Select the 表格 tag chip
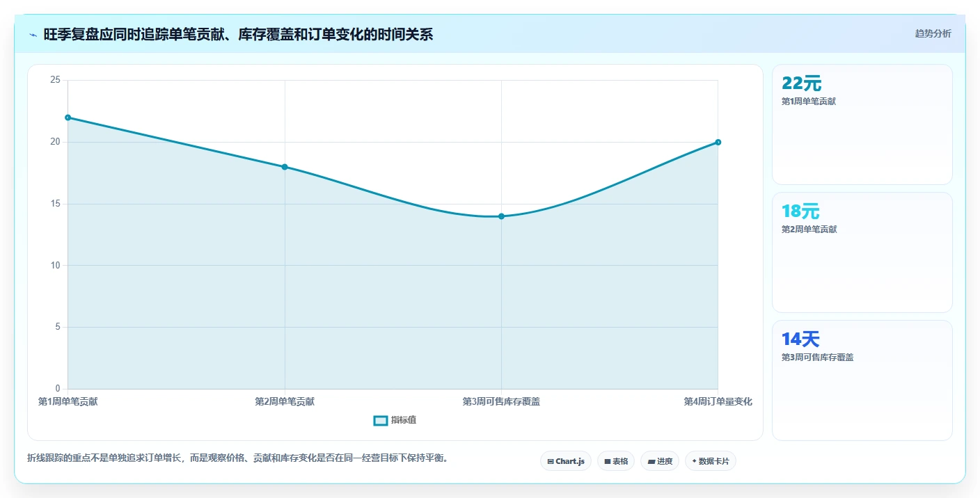The image size is (980, 498). pos(616,461)
